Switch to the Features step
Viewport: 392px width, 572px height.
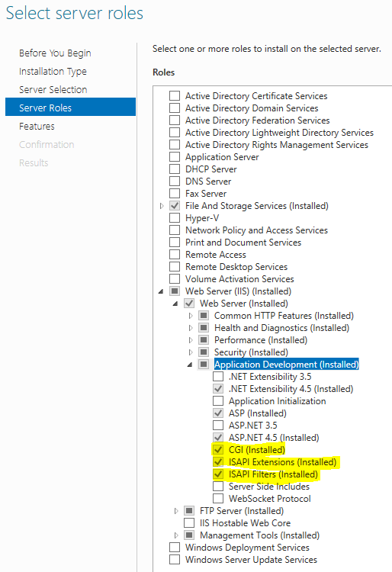point(37,127)
